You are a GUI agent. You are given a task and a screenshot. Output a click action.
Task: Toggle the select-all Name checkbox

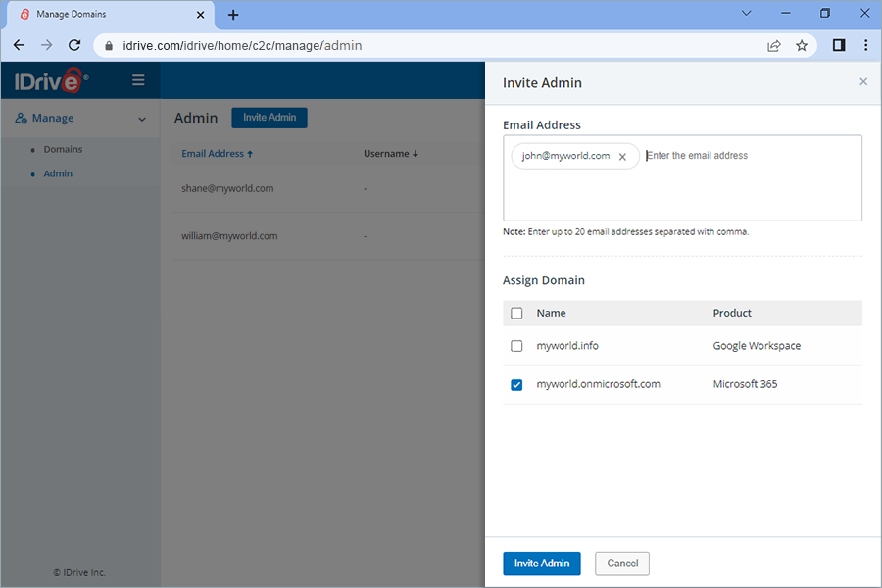[x=516, y=313]
